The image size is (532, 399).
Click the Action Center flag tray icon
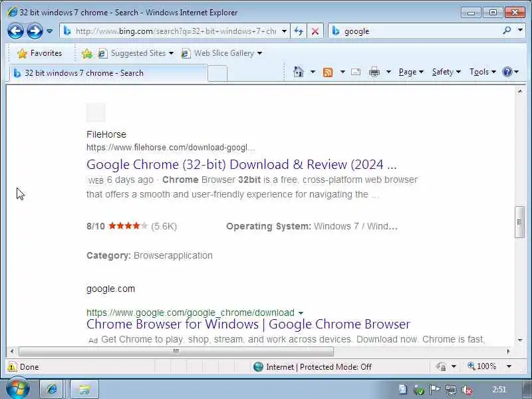coord(435,390)
